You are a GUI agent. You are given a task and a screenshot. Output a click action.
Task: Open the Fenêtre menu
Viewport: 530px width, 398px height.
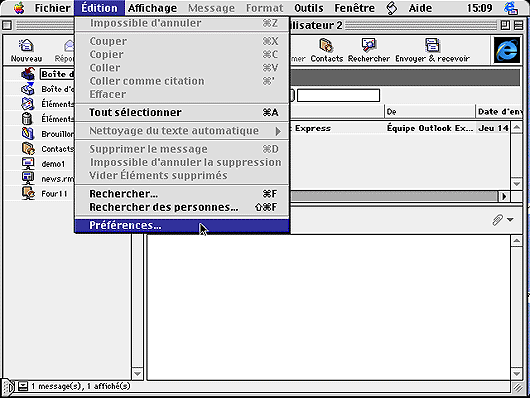pyautogui.click(x=354, y=8)
